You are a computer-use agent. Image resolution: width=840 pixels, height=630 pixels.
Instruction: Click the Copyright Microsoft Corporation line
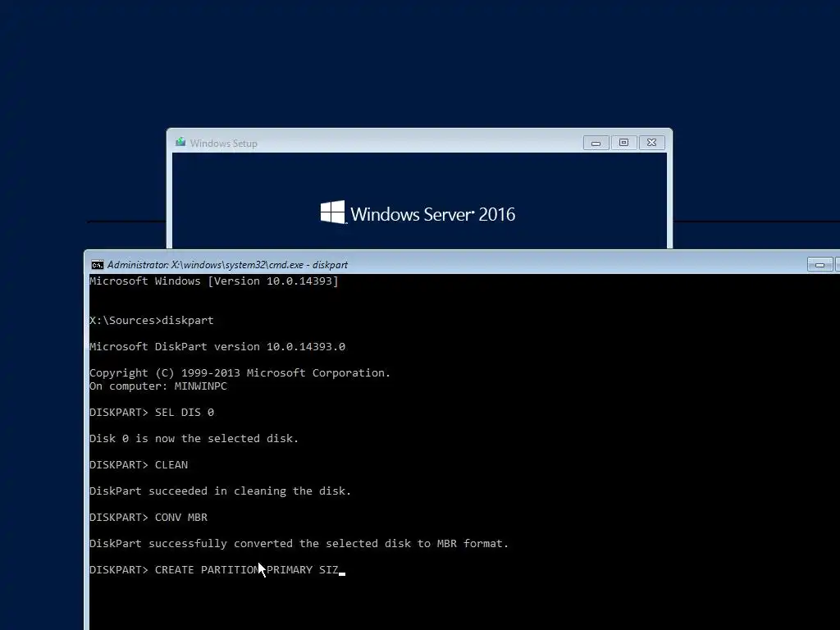click(x=240, y=373)
